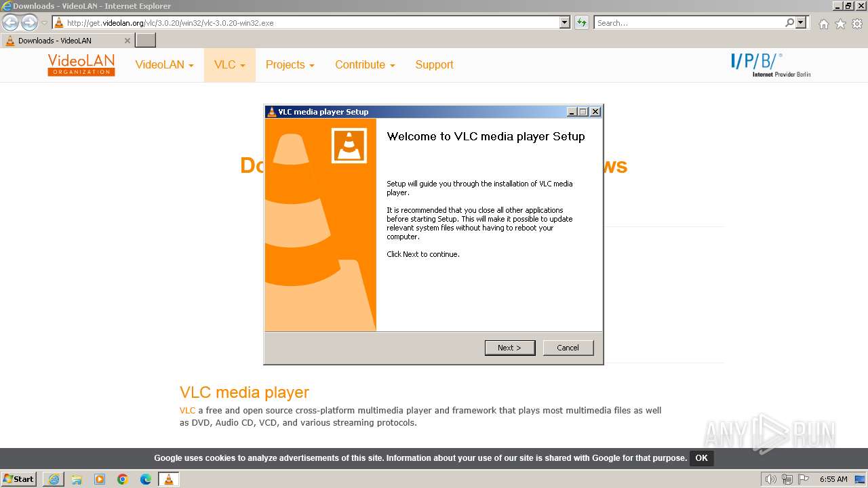This screenshot has height=488, width=868.
Task: Open the recent pages dropdown arrow
Action: pyautogui.click(x=45, y=23)
